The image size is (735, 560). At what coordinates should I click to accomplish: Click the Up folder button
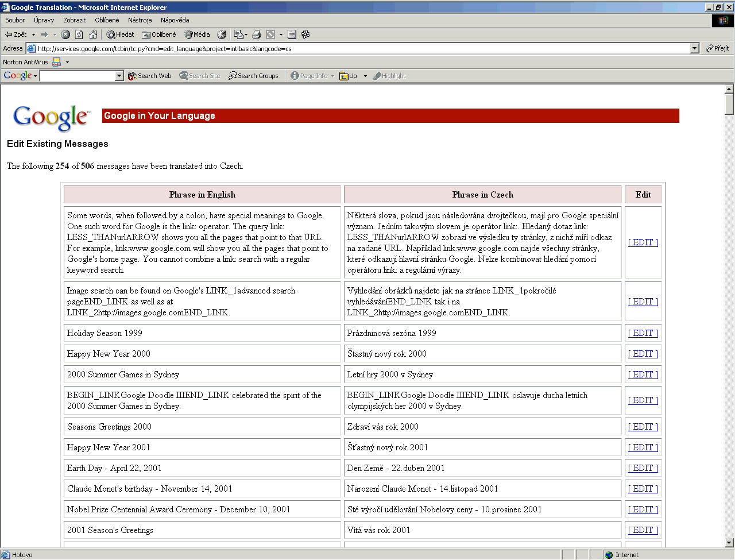(x=349, y=76)
